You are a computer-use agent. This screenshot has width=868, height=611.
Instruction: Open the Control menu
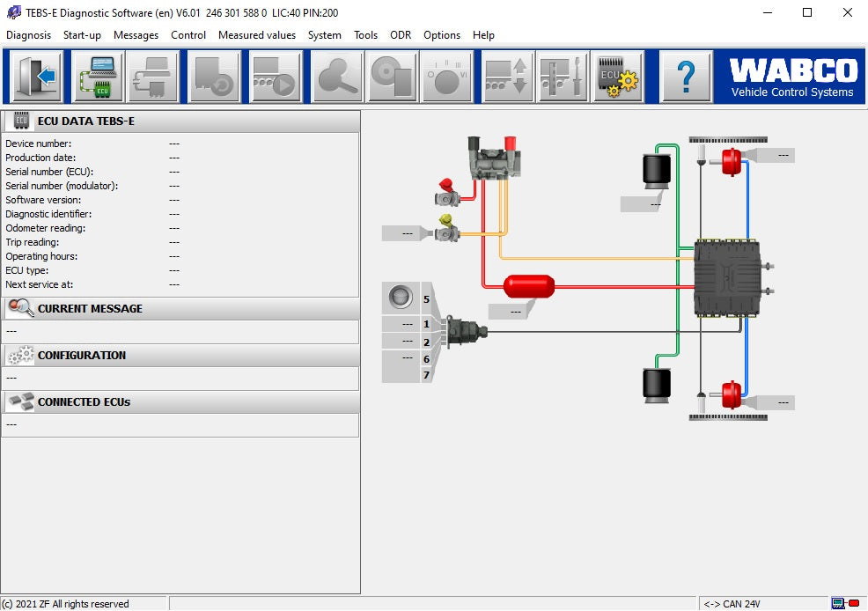pos(188,35)
